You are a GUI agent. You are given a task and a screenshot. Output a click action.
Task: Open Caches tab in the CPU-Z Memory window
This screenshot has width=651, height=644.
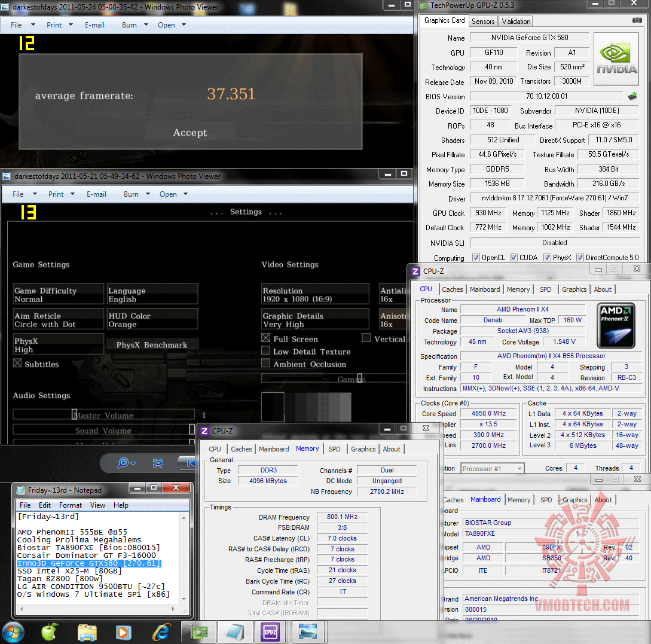coord(242,449)
